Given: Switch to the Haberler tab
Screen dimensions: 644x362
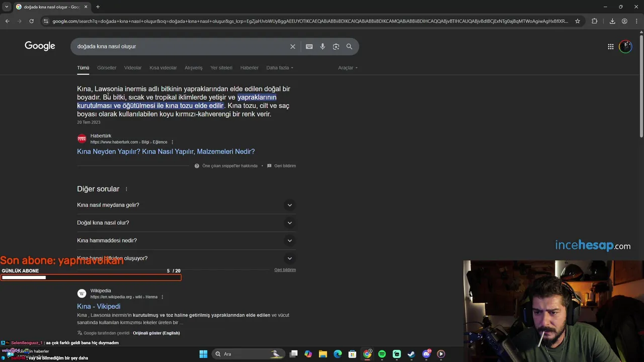Looking at the screenshot, I should pyautogui.click(x=249, y=68).
